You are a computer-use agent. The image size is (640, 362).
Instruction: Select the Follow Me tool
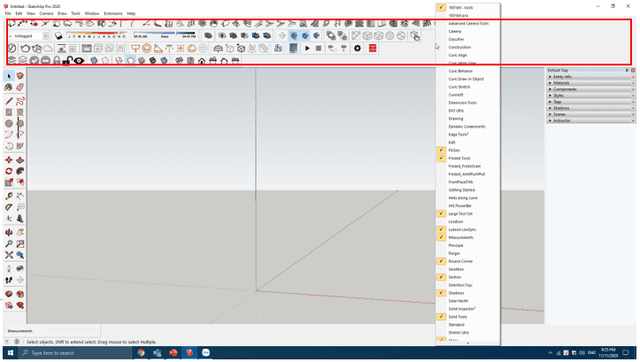[x=20, y=171]
